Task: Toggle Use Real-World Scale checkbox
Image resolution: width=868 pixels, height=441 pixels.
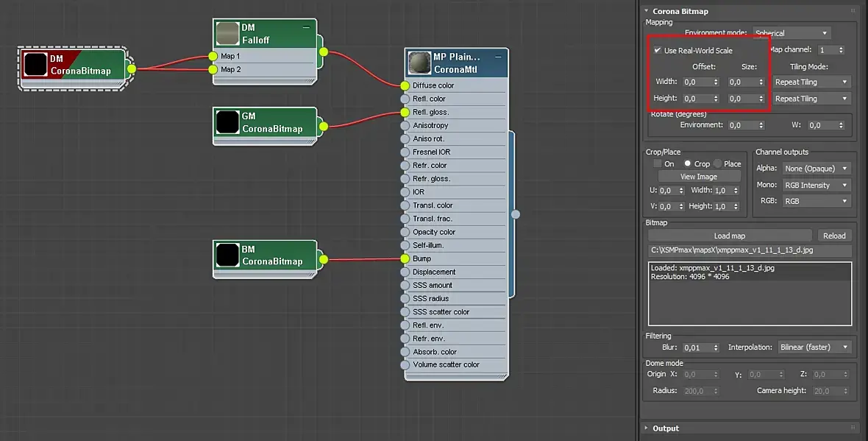Action: point(658,50)
